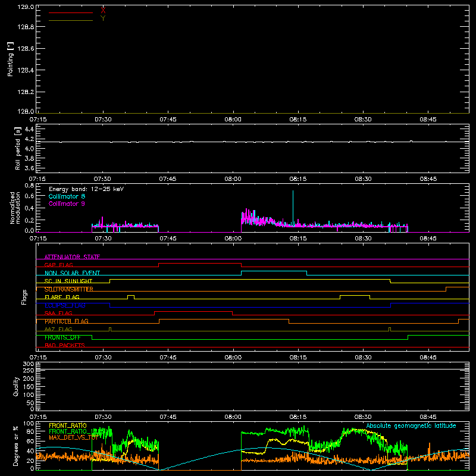The image size is (476, 476).
Task: Click the 128.4 Pointing axis tick label
Action: pyautogui.click(x=26, y=70)
